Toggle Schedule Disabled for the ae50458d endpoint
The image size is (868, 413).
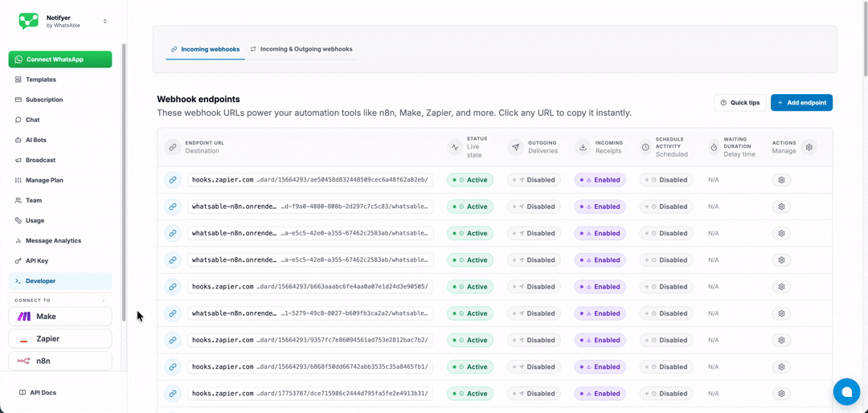(x=666, y=180)
